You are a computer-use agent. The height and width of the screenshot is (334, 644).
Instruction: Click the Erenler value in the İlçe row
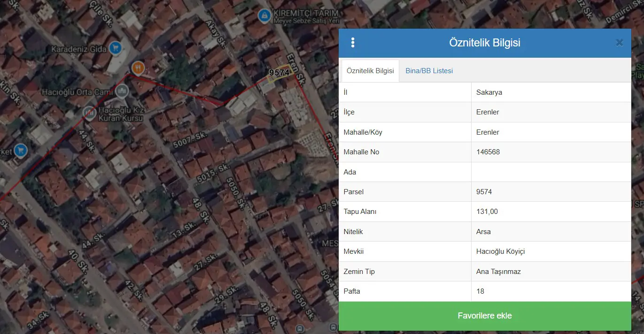(x=488, y=112)
